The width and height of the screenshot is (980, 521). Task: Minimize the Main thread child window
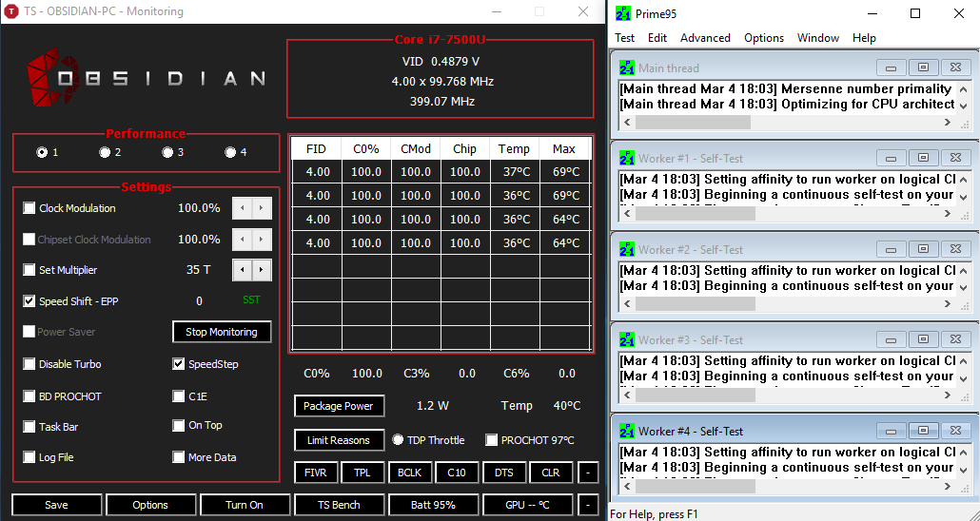(x=892, y=68)
